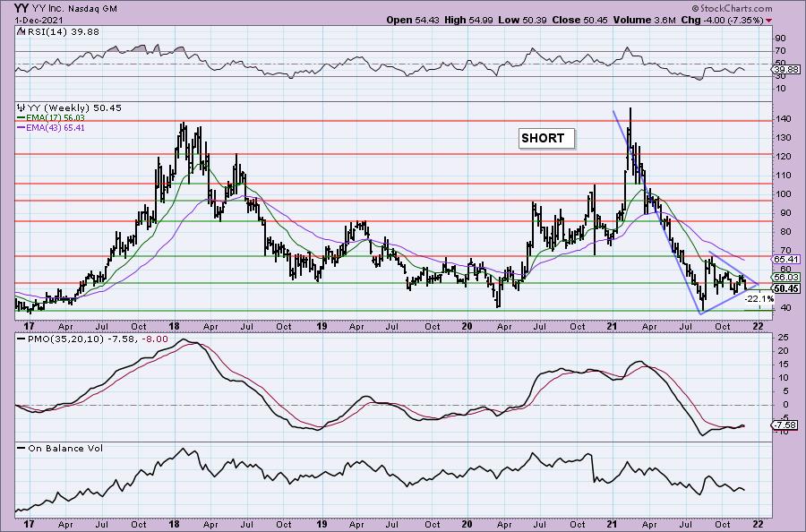Click the PMO(35,20,10) -7.58, -8.00 label
Viewport: 806px width, 532px height.
pyautogui.click(x=98, y=339)
